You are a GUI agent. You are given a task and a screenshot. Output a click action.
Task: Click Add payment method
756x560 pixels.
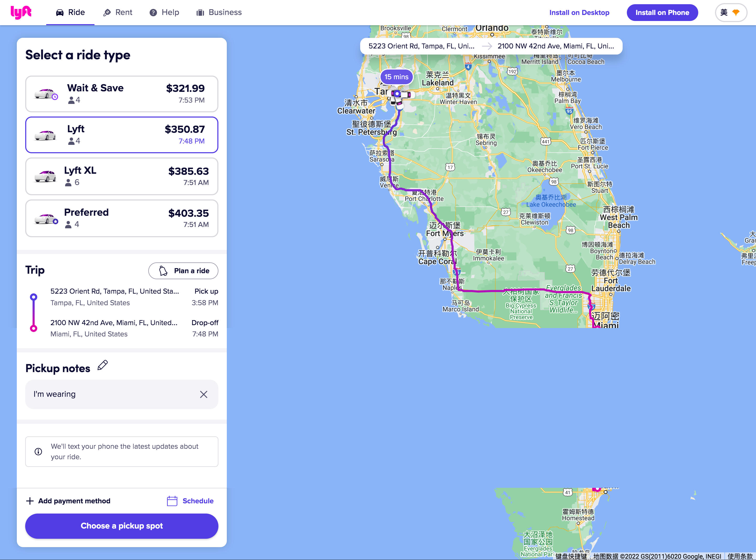point(68,501)
